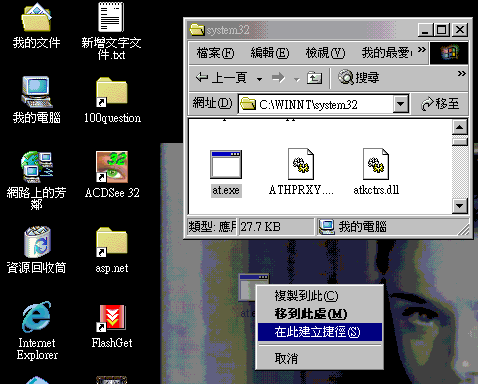This screenshot has height=384, width=478.
Task: Click the Up one level folder icon
Action: click(x=314, y=78)
